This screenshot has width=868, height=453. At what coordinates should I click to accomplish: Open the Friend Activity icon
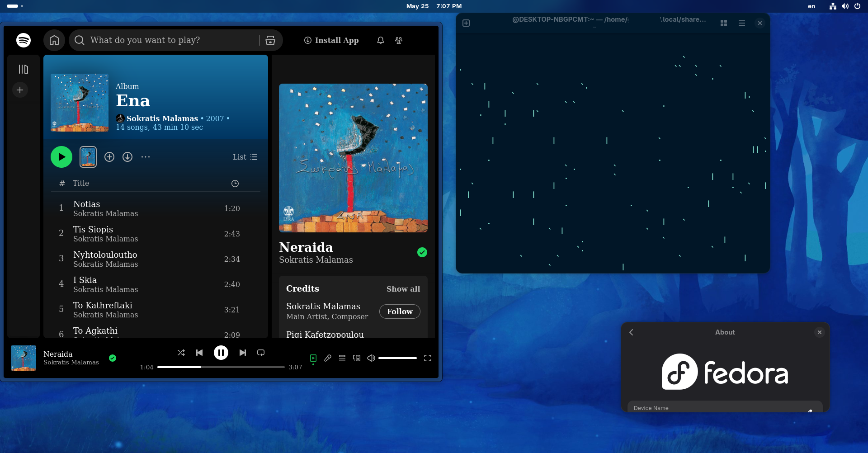click(399, 40)
